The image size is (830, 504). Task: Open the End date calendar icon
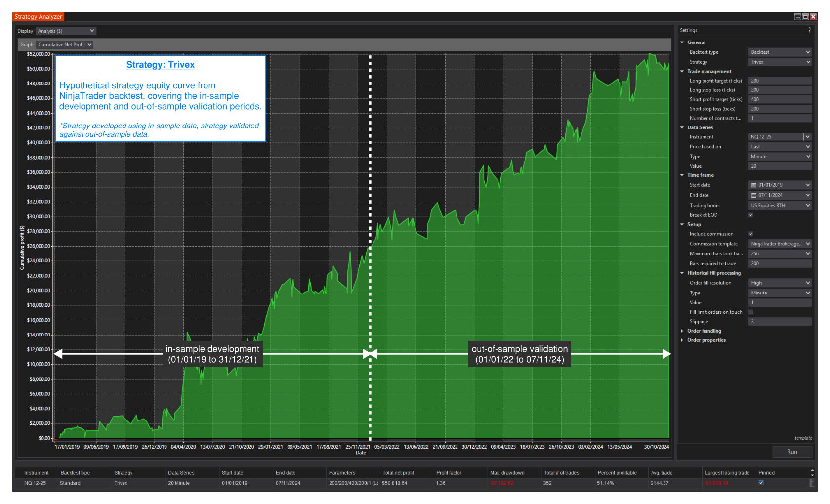tap(754, 195)
